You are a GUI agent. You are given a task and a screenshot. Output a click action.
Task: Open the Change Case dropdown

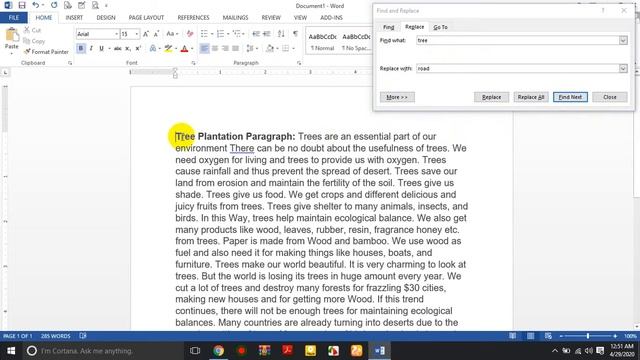[x=172, y=34]
